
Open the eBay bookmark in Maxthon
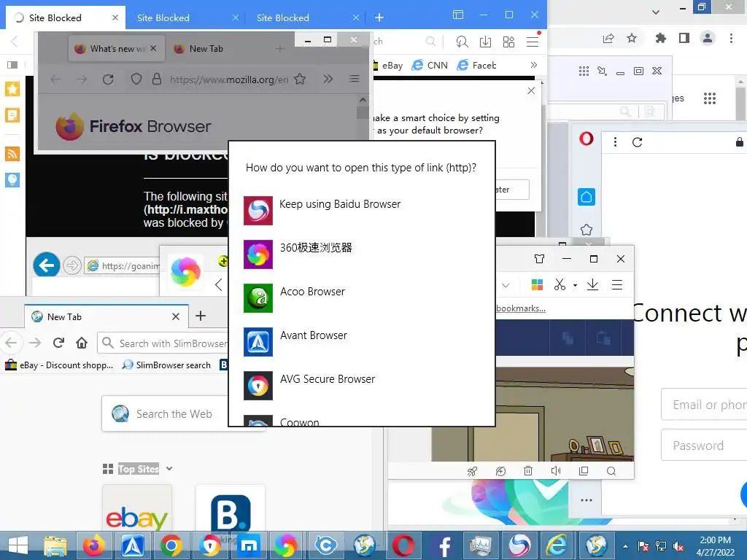click(388, 65)
